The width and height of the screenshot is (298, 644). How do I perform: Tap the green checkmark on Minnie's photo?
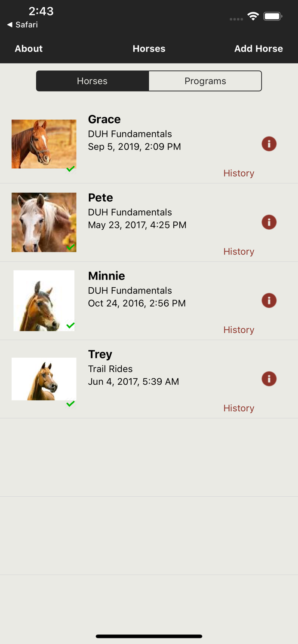pyautogui.click(x=71, y=326)
